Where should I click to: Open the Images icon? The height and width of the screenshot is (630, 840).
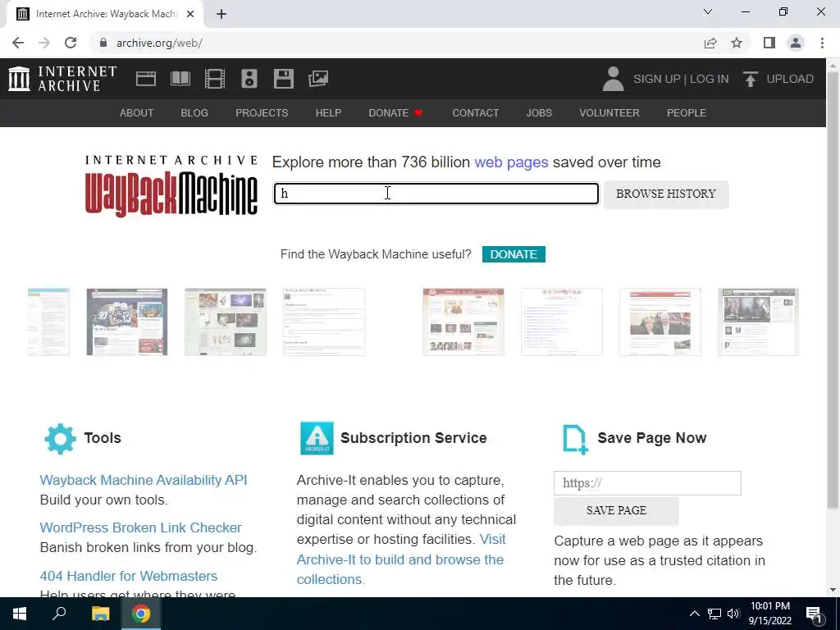318,79
